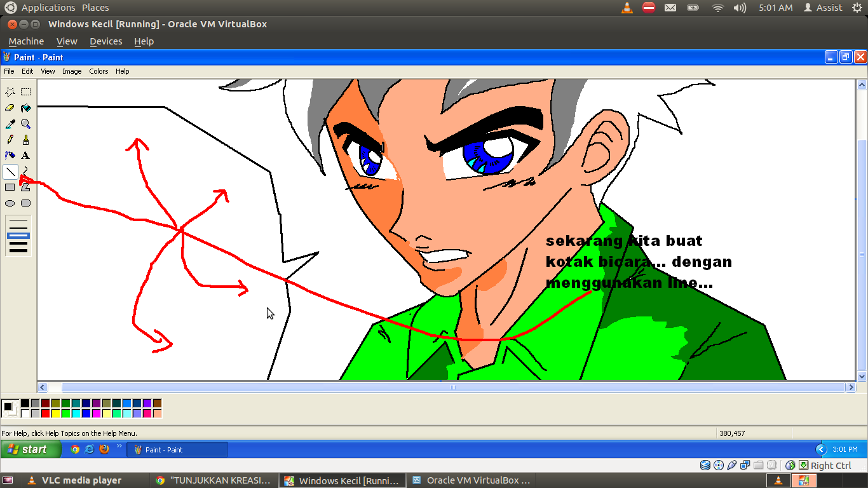
Task: Set fourth line width option
Action: click(x=18, y=243)
